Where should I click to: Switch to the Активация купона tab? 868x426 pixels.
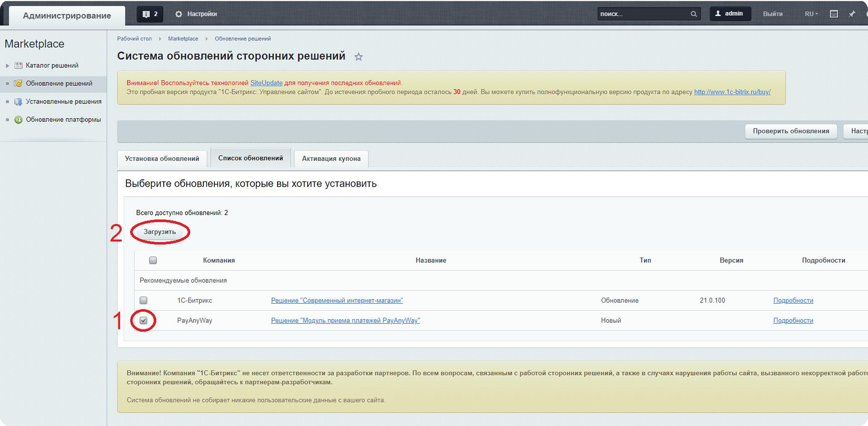[x=331, y=159]
